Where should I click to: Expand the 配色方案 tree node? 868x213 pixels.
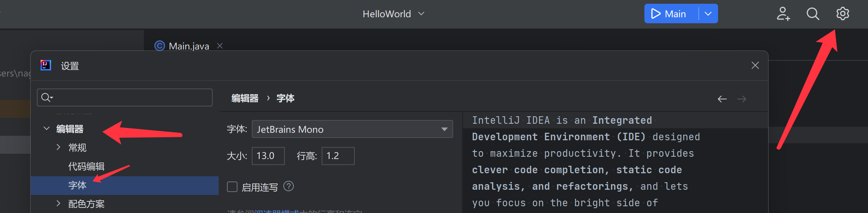click(x=58, y=204)
